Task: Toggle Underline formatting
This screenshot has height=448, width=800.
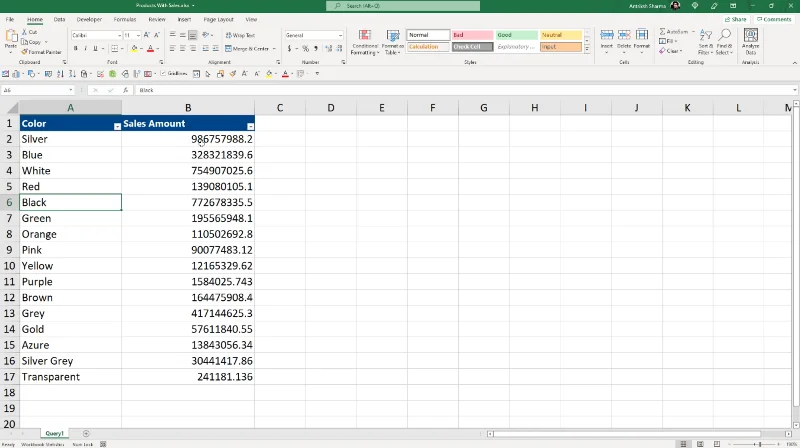Action: (x=95, y=48)
